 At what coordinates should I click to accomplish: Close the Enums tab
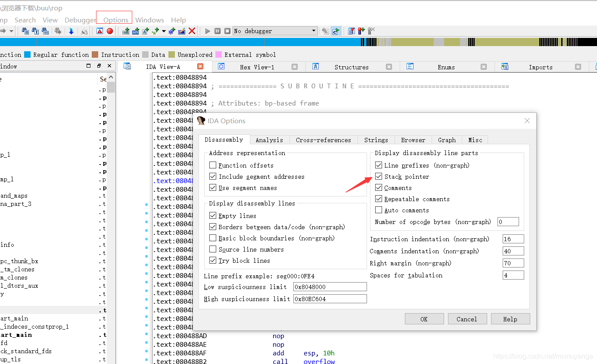tap(484, 67)
